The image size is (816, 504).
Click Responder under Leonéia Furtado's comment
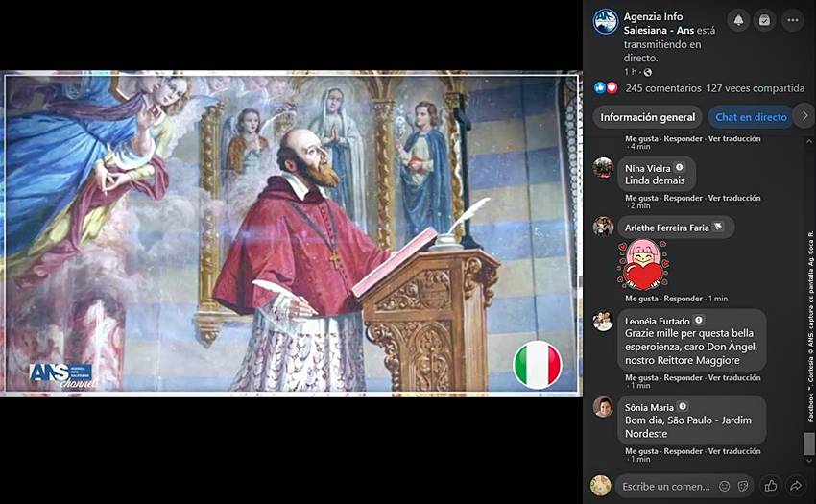point(683,377)
